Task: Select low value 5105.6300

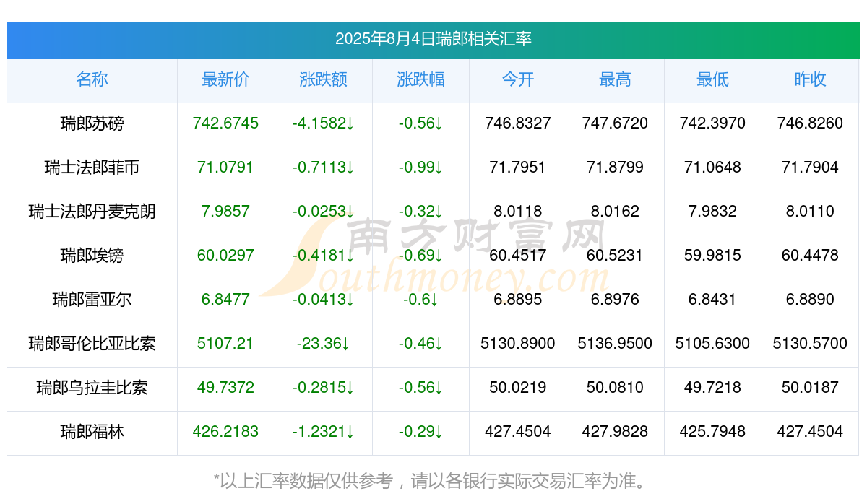Action: coord(712,343)
